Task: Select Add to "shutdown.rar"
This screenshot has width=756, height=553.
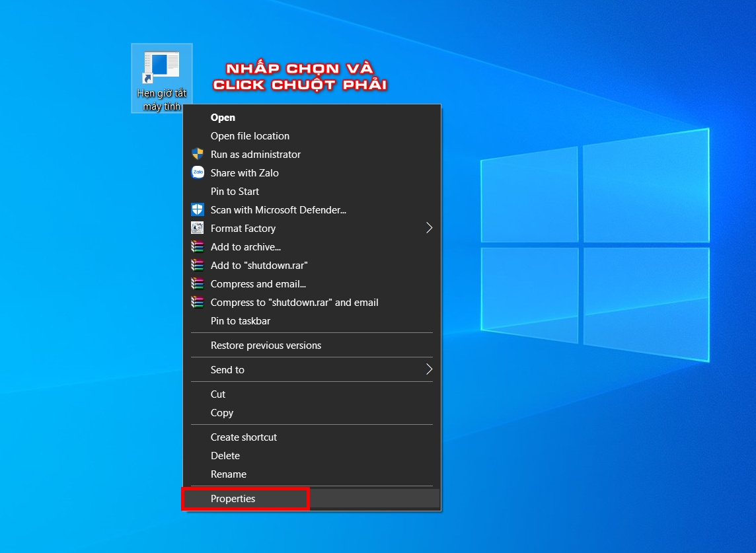Action: (x=312, y=265)
